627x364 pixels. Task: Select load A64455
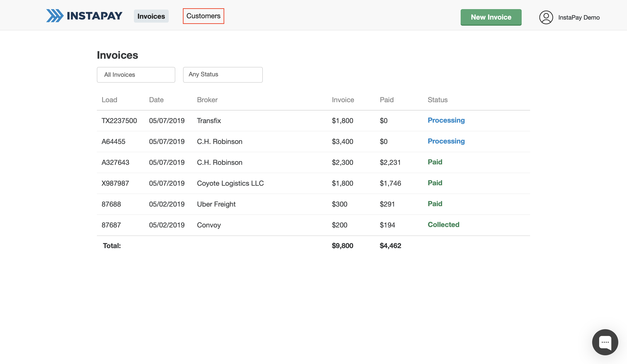coord(113,141)
